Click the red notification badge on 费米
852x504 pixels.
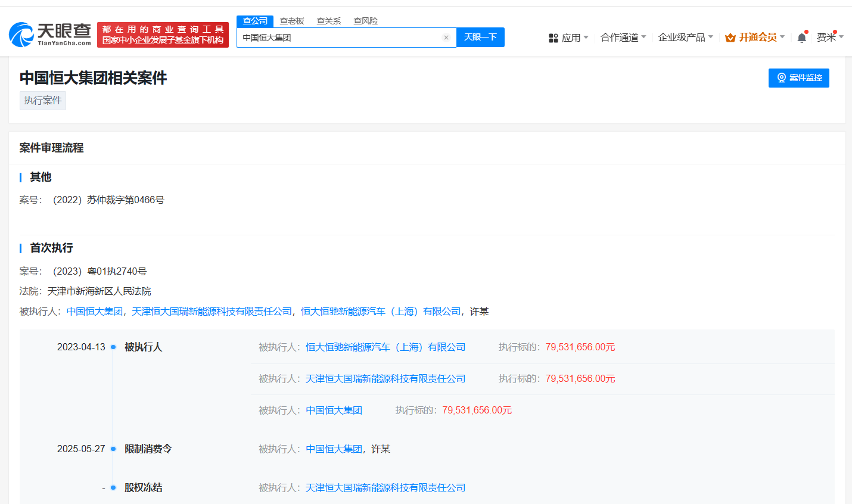835,32
